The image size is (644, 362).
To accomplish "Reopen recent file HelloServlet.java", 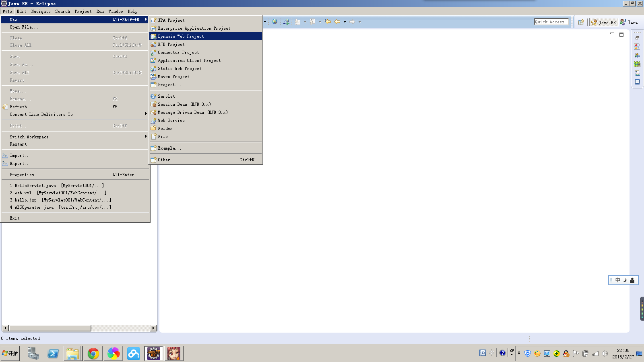I will tap(75, 185).
